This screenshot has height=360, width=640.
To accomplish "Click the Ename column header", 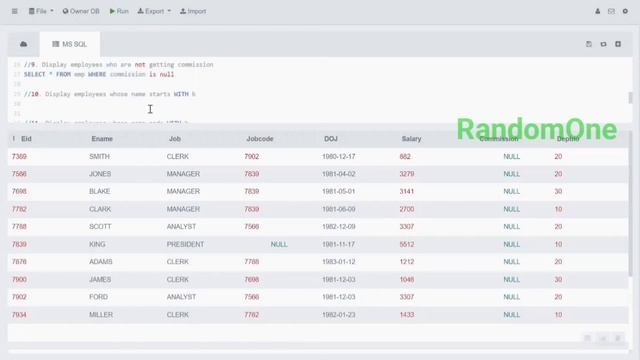I will (x=102, y=139).
